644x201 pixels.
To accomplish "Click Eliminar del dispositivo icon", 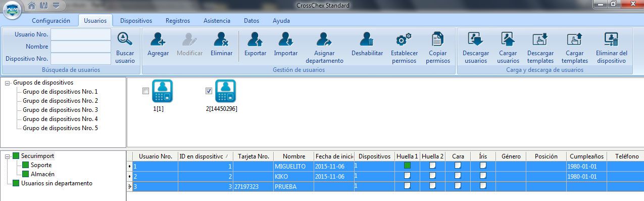I will (x=611, y=39).
